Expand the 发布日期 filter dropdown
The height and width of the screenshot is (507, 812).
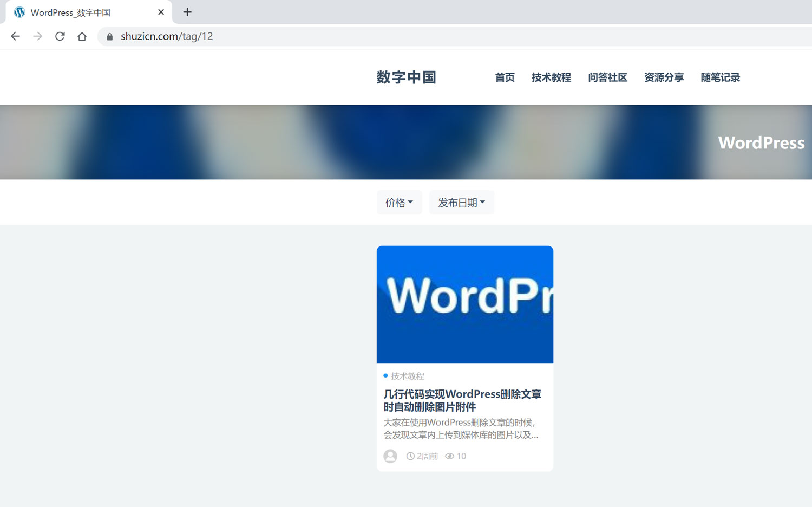click(461, 203)
